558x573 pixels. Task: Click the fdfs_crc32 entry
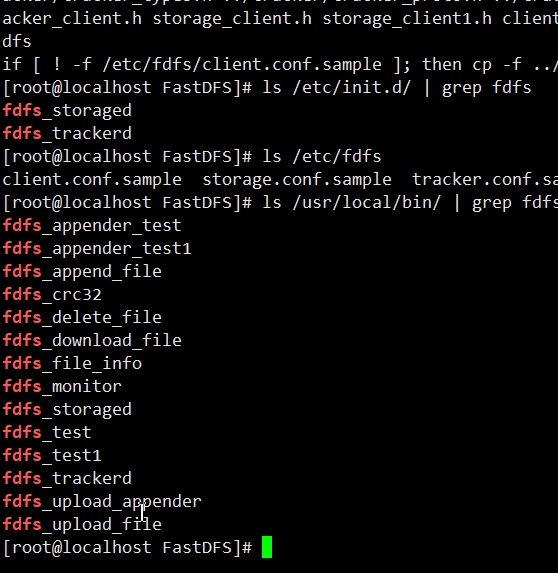coord(52,294)
